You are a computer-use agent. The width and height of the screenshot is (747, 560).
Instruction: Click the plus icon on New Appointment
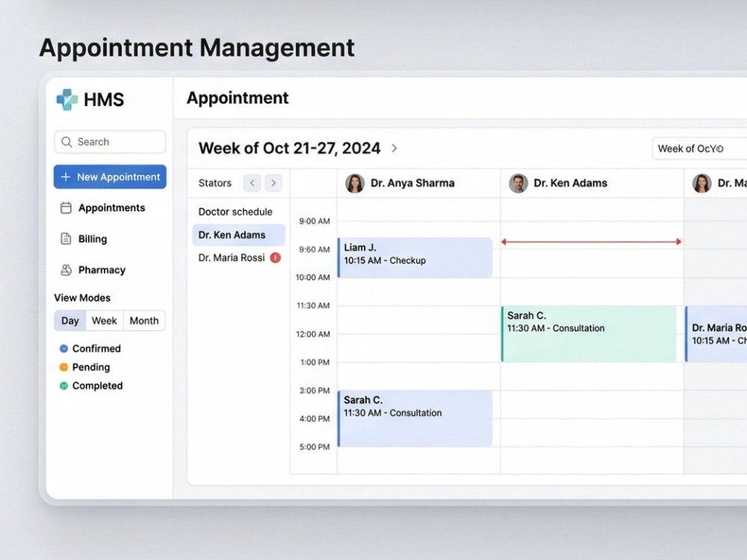pos(66,177)
